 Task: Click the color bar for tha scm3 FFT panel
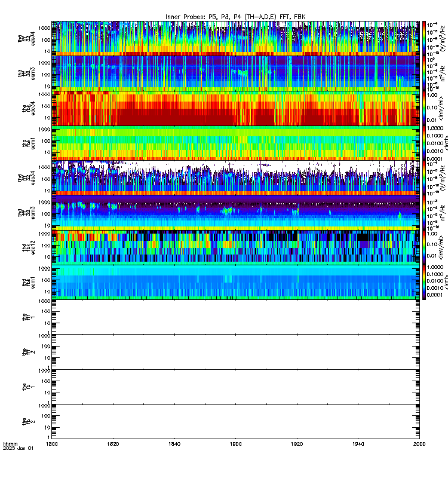[424, 73]
